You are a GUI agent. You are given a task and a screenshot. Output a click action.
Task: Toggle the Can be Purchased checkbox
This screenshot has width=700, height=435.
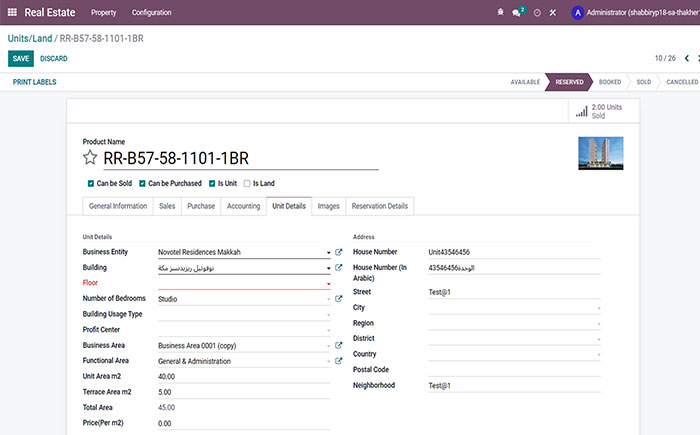click(142, 183)
